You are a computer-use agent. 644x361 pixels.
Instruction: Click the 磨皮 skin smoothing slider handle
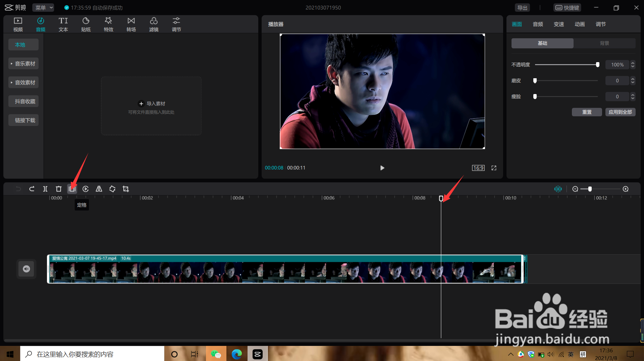click(535, 81)
